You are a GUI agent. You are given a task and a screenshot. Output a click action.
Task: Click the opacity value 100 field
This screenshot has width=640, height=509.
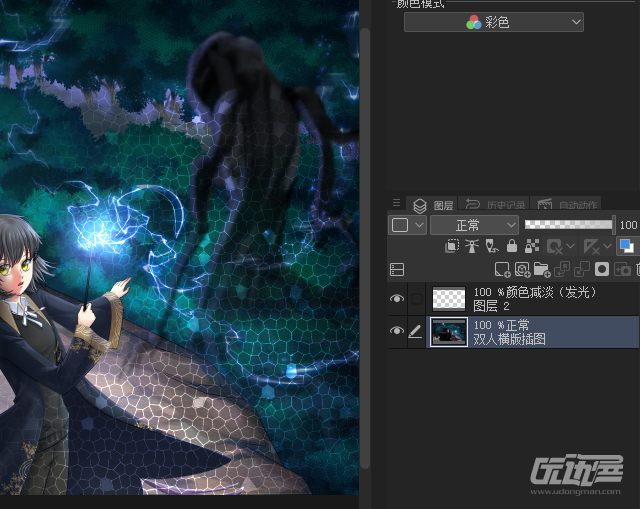(x=629, y=225)
